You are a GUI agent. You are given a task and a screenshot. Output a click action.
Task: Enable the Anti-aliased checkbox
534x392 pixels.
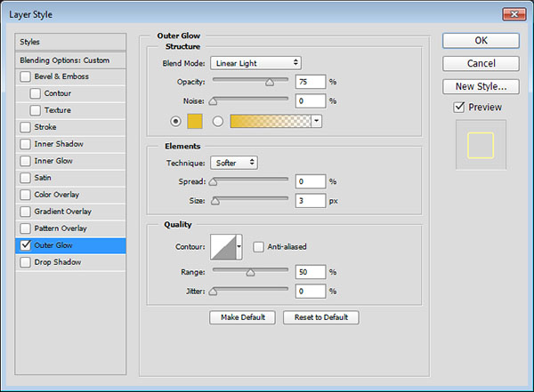tap(258, 247)
